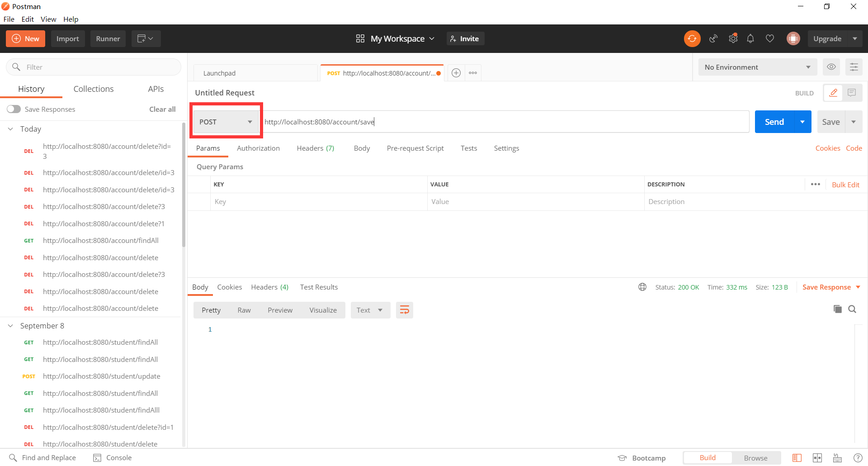This screenshot has height=466, width=868.
Task: Toggle the sidebar pane layout icon
Action: pyautogui.click(x=797, y=458)
